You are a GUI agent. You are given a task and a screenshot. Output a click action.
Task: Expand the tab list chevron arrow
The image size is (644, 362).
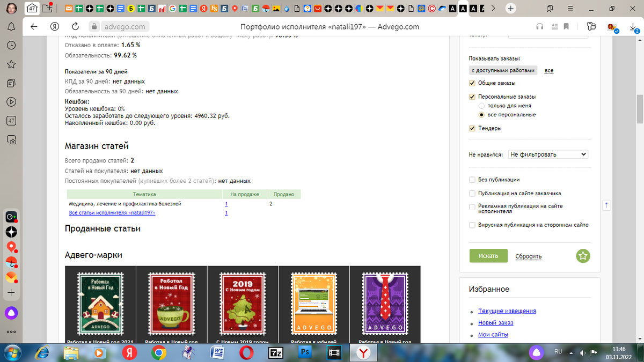pyautogui.click(x=493, y=9)
